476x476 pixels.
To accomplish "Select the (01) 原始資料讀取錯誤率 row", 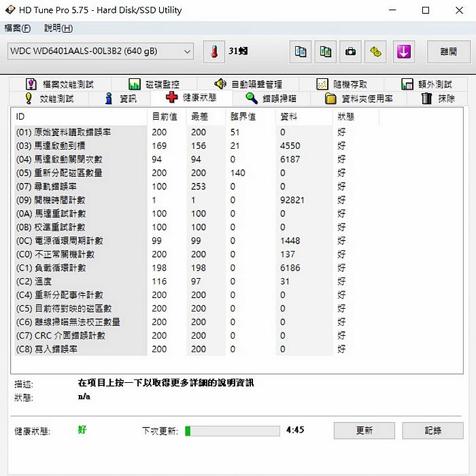I will (197, 133).
